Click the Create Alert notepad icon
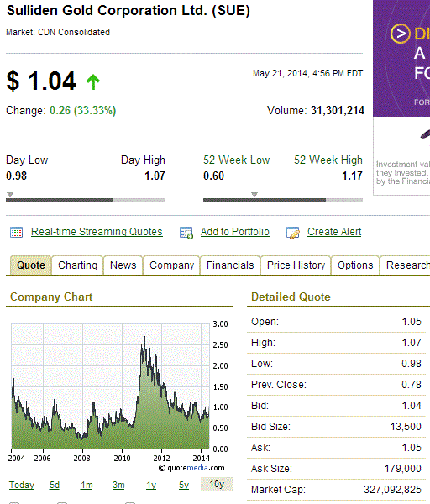Viewport: 430px width, 504px height. tap(293, 233)
